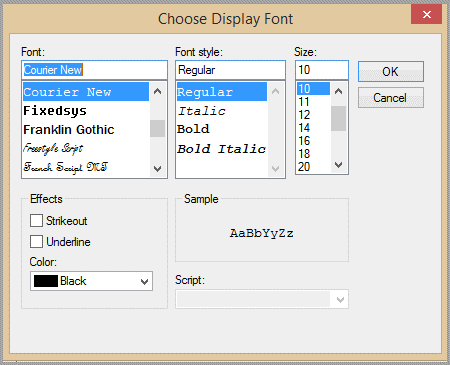
Task: Open the Color dropdown showing Black
Action: click(91, 281)
